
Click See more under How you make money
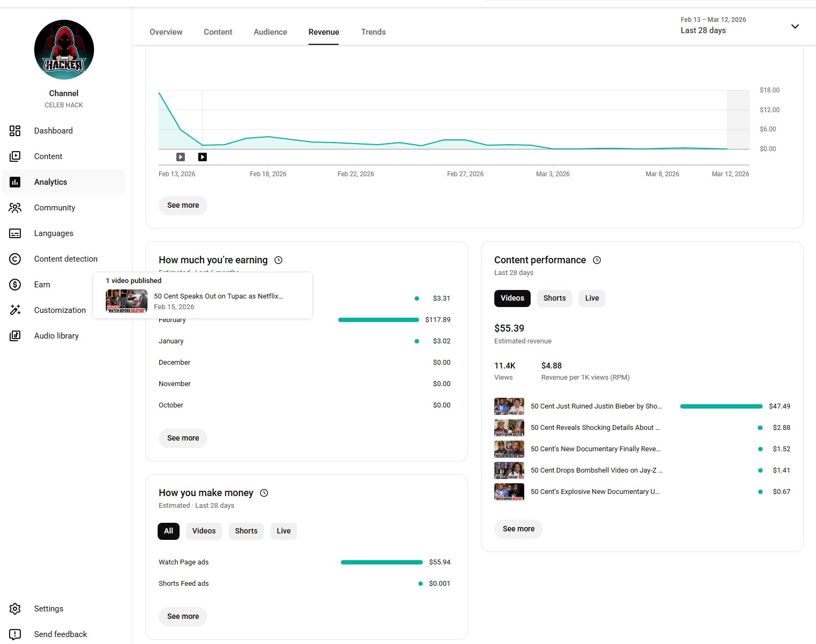(183, 617)
